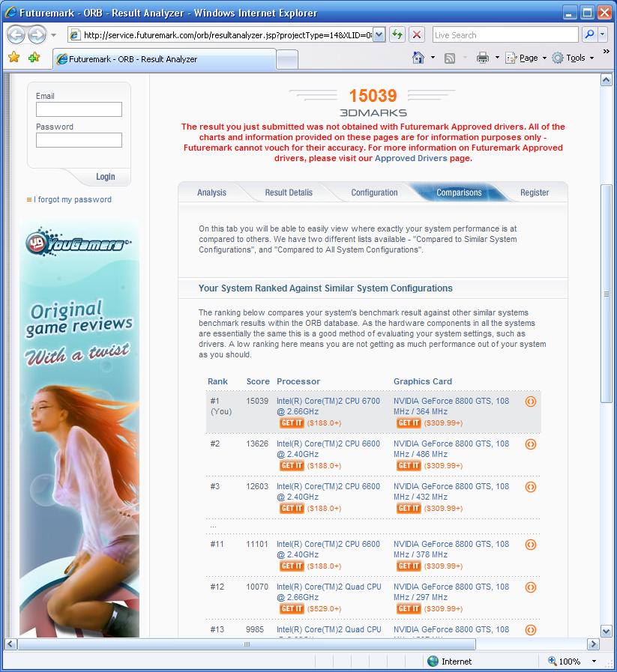Open the Print options dropdown arrow

coord(497,58)
